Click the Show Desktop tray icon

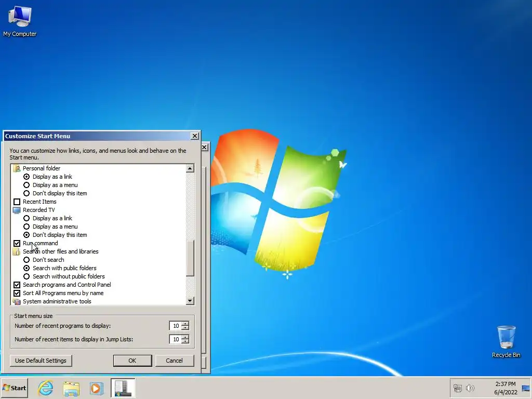(526, 388)
